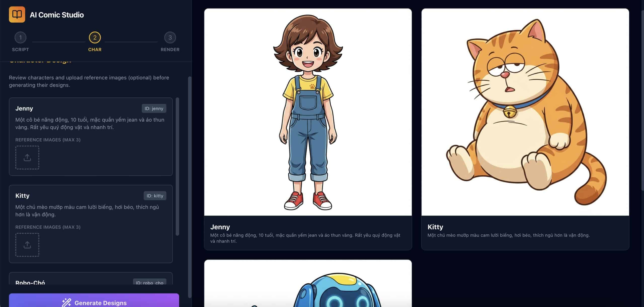Click the ID: jenny badge
This screenshot has height=307, width=644.
154,109
